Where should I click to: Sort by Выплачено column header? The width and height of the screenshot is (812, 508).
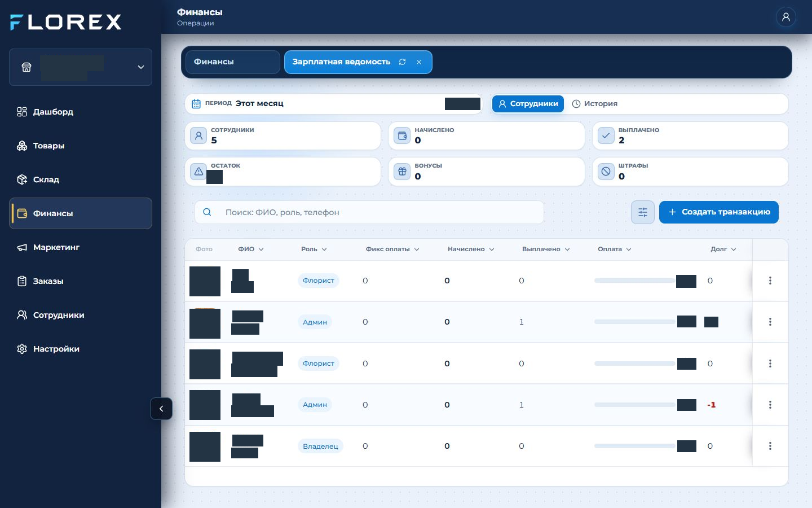tap(546, 249)
